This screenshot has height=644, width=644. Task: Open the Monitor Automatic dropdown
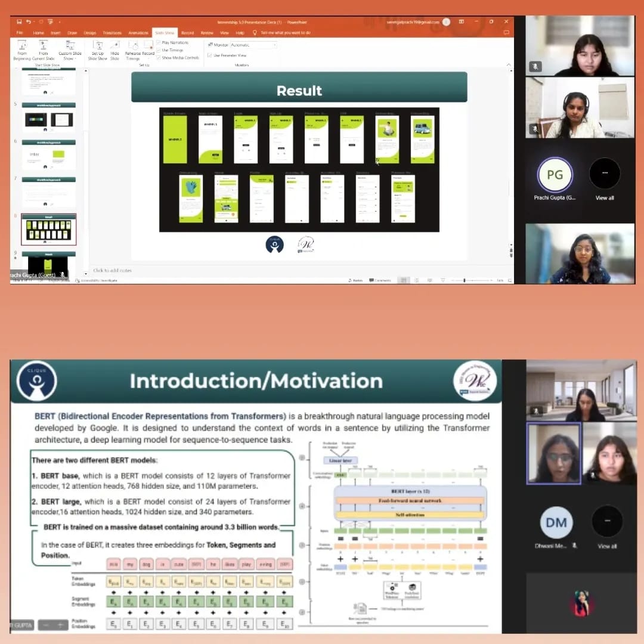253,45
